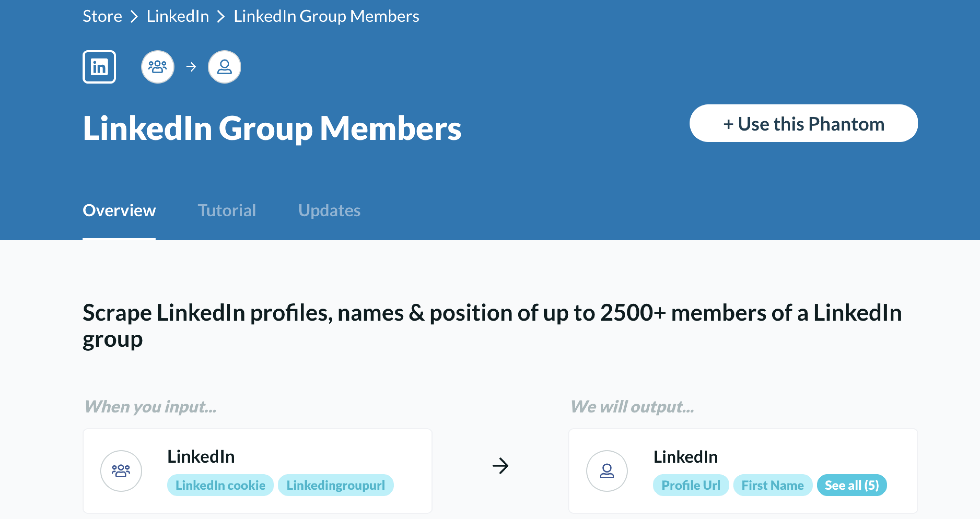Click the single profile icon in header
Image resolution: width=980 pixels, height=519 pixels.
(224, 67)
